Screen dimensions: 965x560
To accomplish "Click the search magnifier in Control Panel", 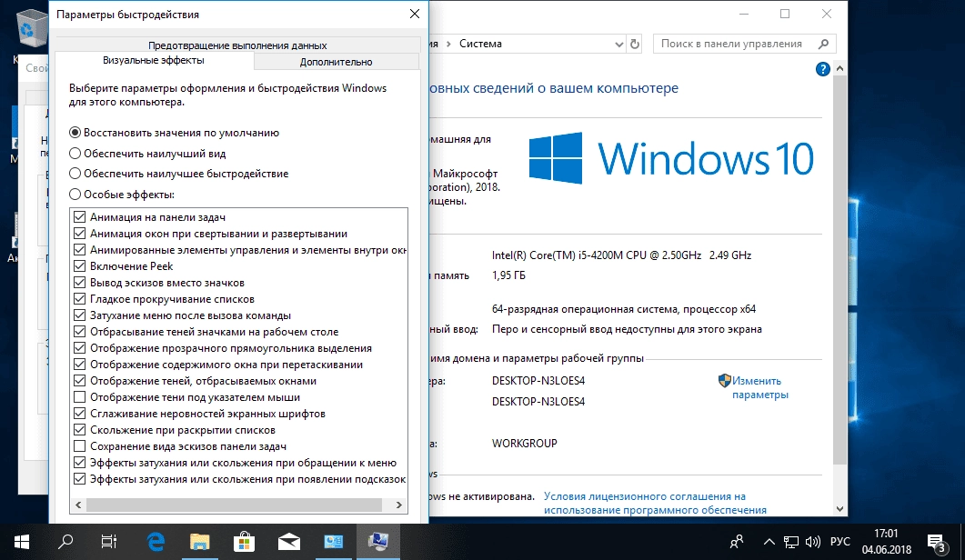I will click(823, 44).
